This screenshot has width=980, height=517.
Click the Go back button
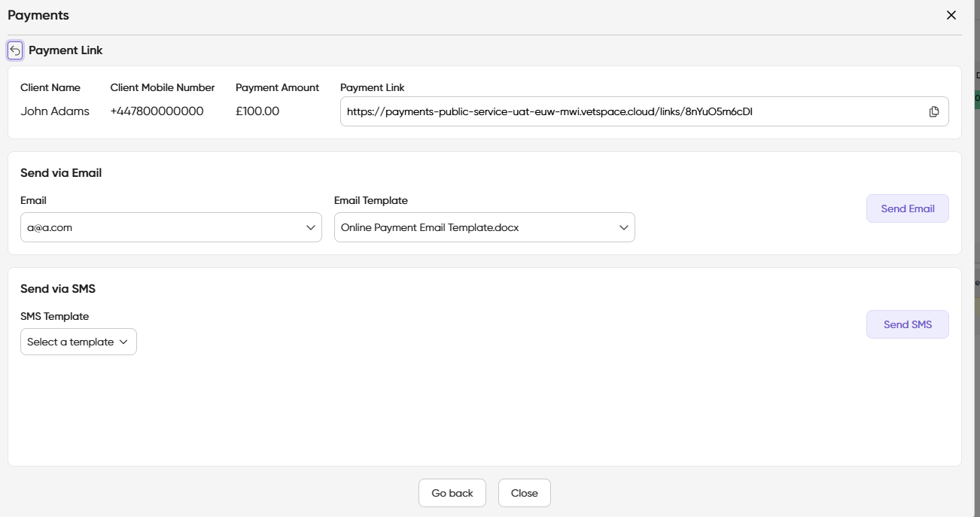pos(452,493)
